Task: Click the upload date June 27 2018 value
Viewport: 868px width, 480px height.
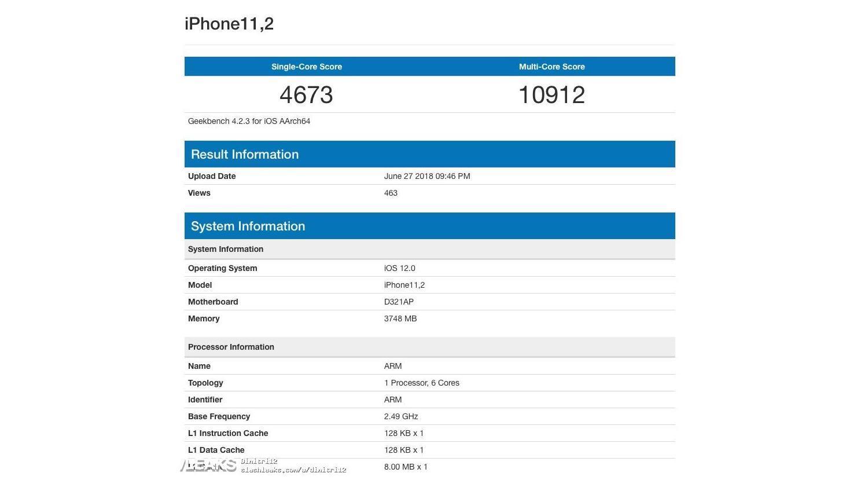Action: point(427,176)
